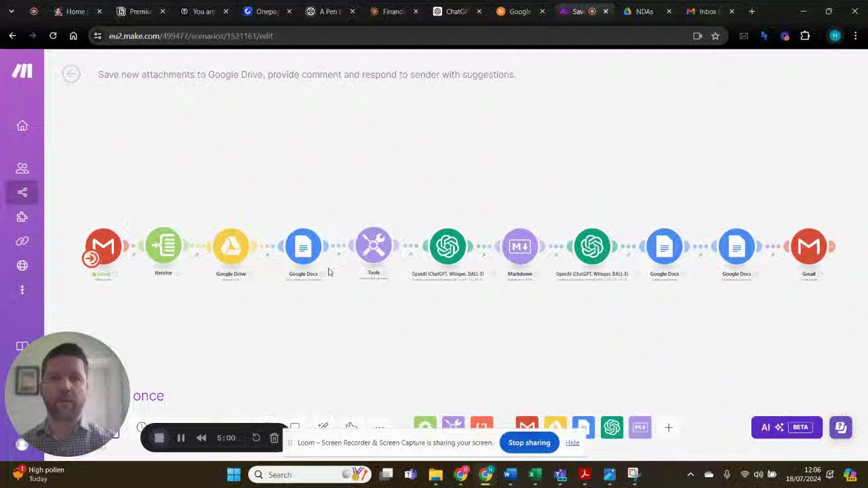Click the Windows taskbar search box
This screenshot has height=488, width=868.
tap(311, 474)
